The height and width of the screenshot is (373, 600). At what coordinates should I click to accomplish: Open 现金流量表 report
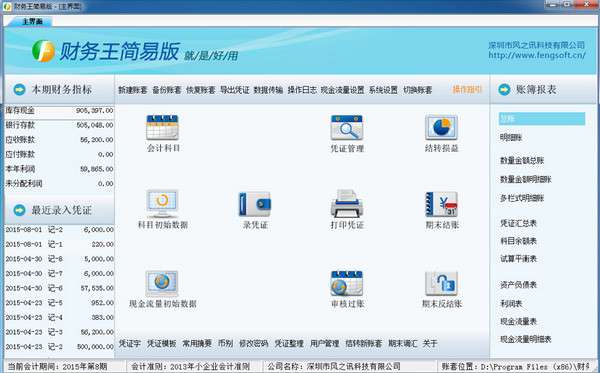click(x=518, y=321)
